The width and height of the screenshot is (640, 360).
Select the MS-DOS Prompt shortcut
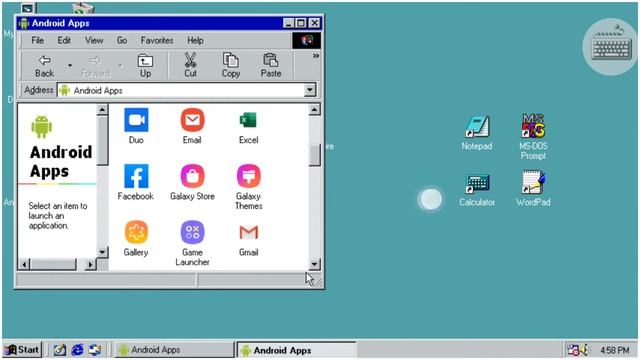[533, 137]
